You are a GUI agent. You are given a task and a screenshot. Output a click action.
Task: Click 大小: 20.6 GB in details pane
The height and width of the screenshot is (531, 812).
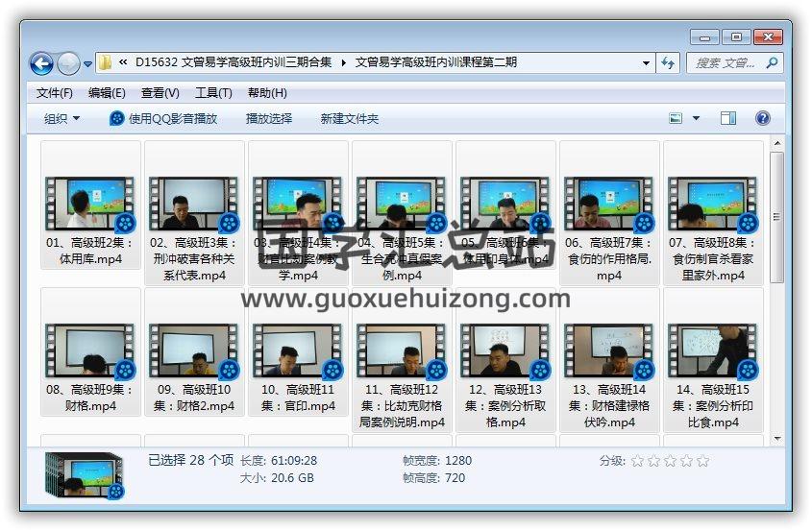pyautogui.click(x=277, y=477)
